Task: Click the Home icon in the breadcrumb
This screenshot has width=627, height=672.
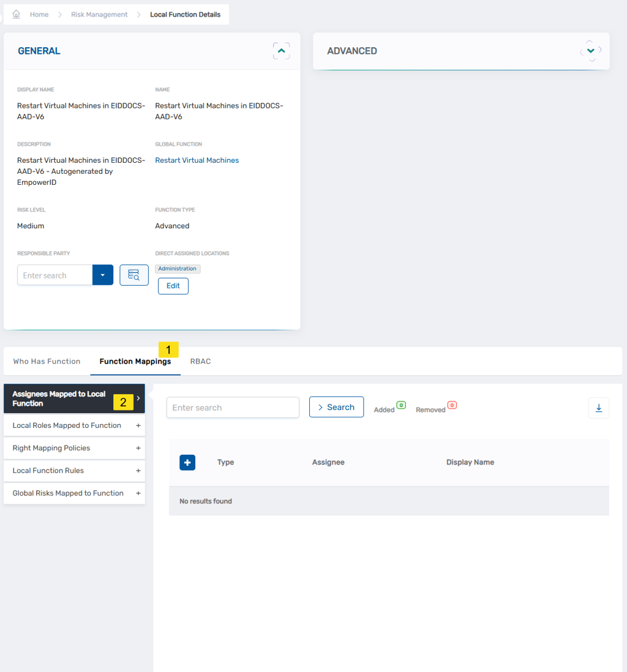Action: coord(17,14)
